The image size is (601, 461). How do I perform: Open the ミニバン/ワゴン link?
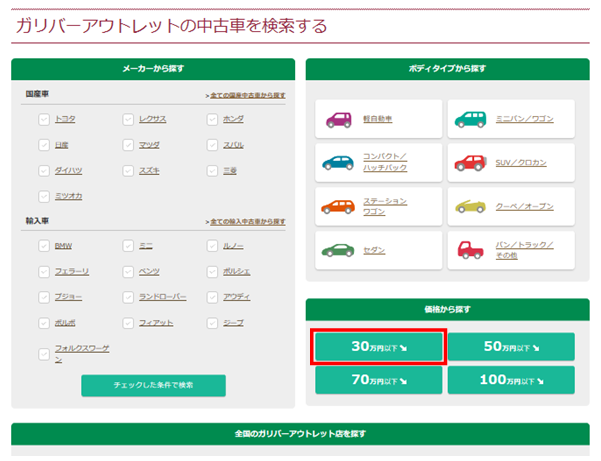tap(524, 119)
